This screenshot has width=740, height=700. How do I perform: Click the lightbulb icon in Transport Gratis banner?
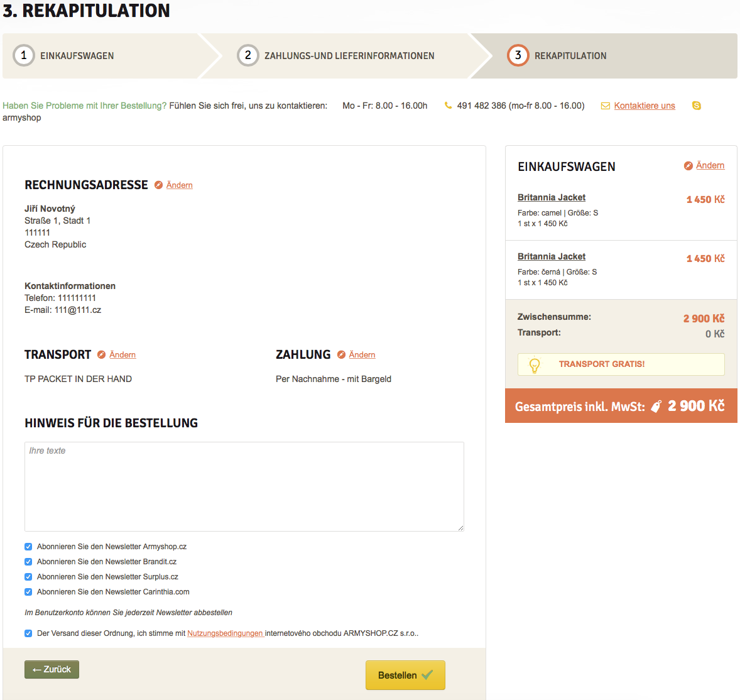[535, 364]
